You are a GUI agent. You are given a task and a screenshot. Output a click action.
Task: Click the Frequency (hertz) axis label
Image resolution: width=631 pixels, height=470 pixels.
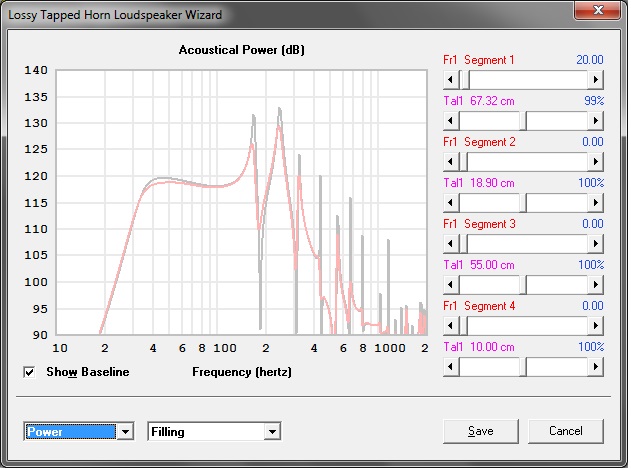(x=242, y=372)
